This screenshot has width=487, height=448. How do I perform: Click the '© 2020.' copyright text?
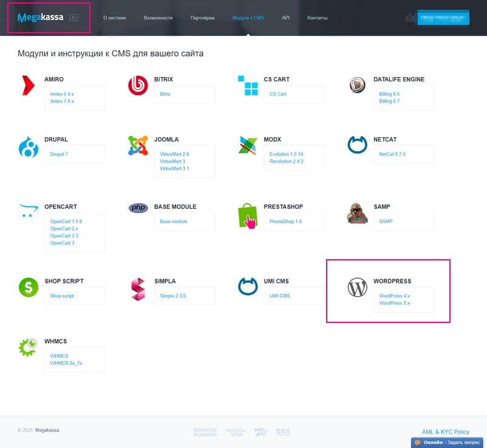(26, 430)
